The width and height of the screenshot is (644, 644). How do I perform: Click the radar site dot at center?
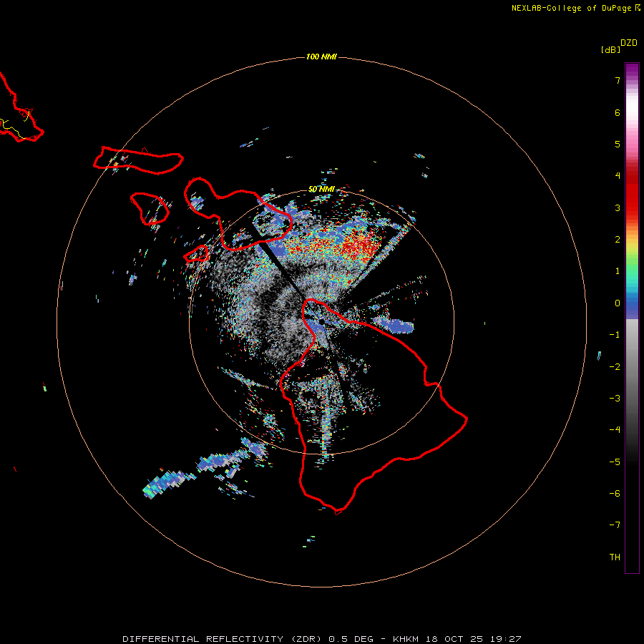click(x=321, y=322)
